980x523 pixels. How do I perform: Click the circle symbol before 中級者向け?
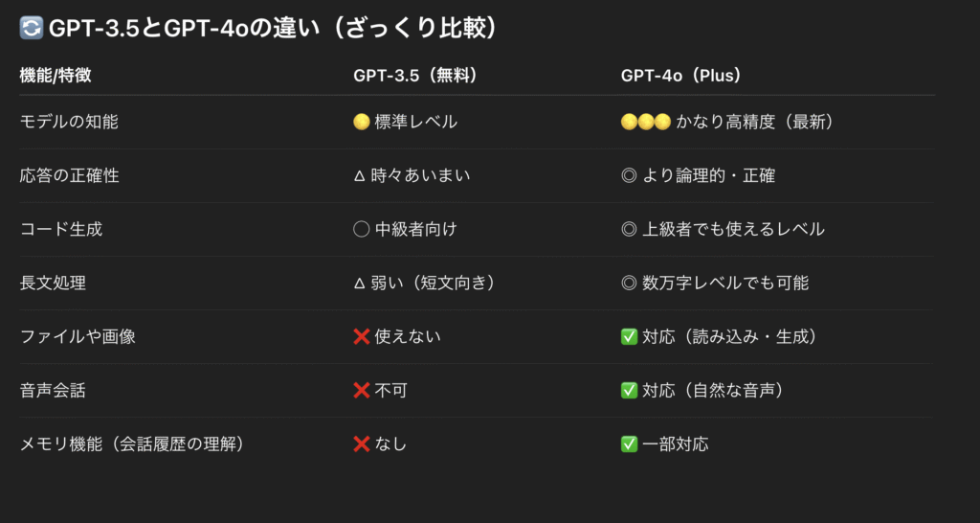coord(361,230)
